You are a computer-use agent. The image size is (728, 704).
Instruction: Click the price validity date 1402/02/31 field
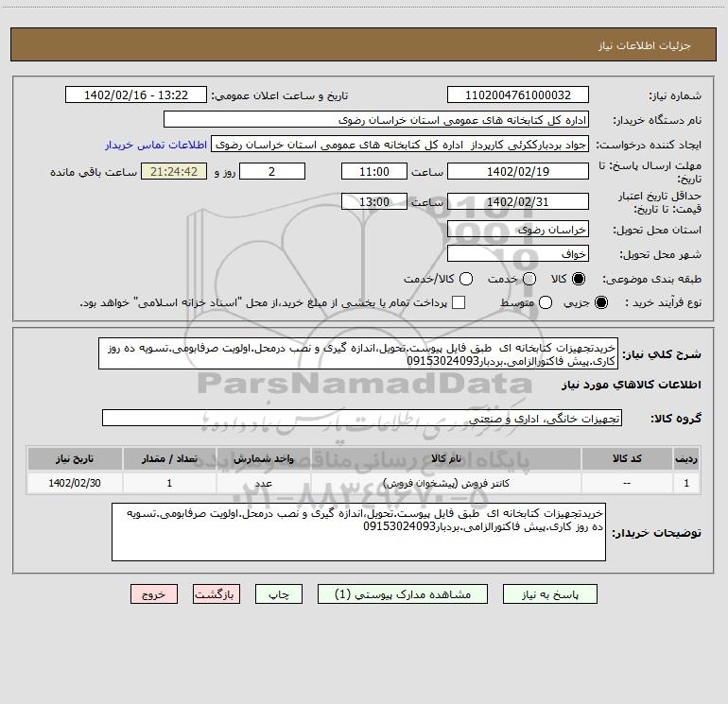(518, 201)
